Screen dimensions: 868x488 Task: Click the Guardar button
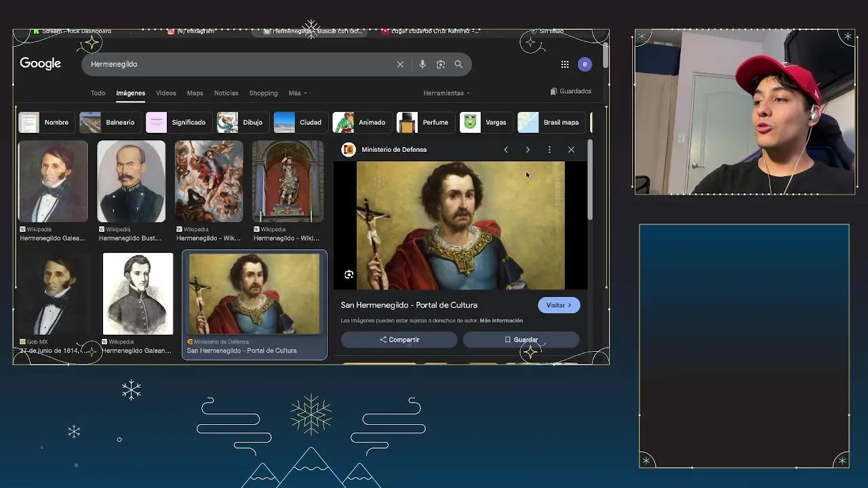point(521,340)
